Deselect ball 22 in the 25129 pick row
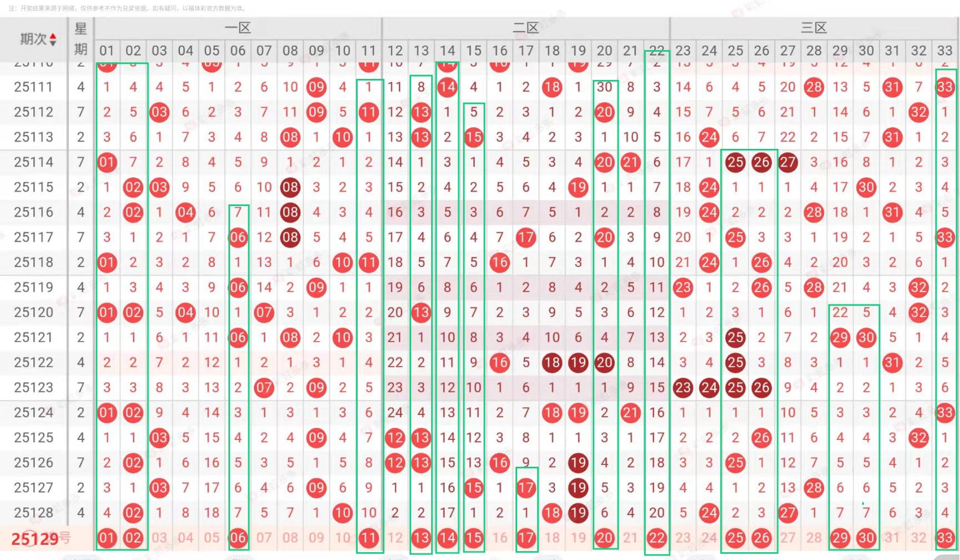 657,538
